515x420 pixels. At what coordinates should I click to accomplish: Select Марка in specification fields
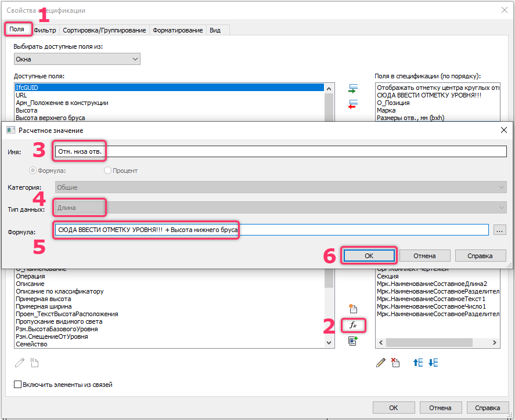tap(437, 110)
